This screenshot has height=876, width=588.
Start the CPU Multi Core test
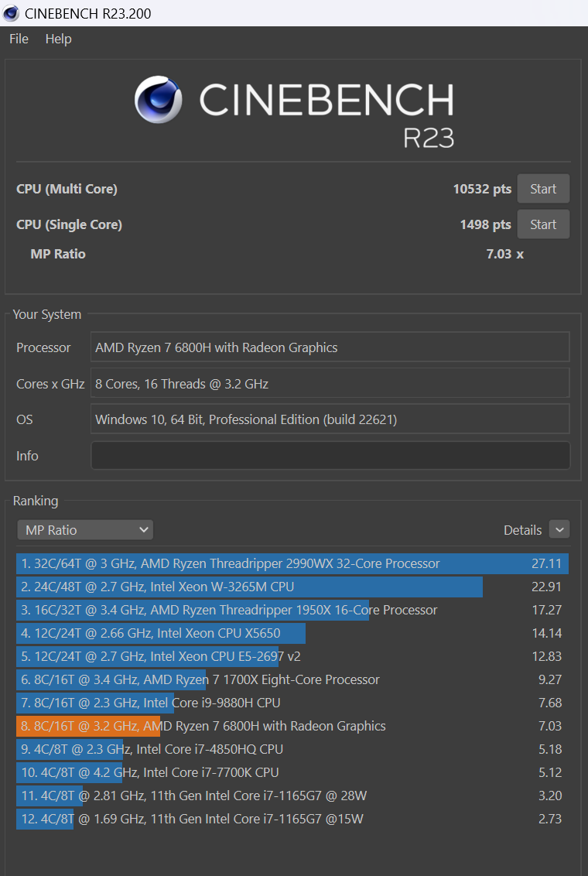[543, 189]
